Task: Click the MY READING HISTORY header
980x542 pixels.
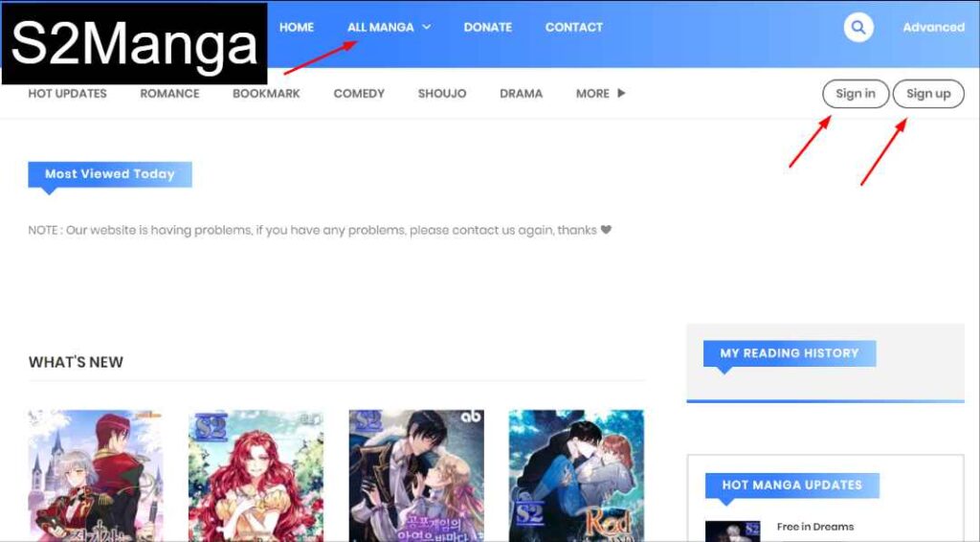Action: click(790, 353)
